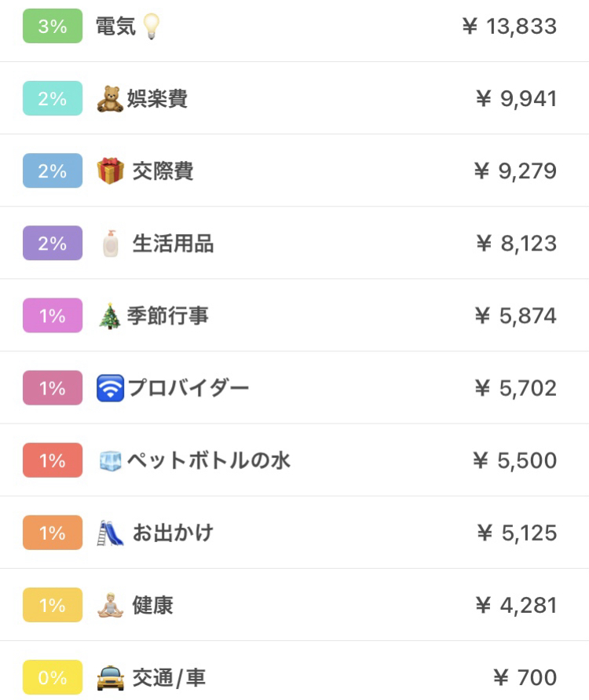Click the Christmas tree icon for 季節行事
The width and height of the screenshot is (589, 700).
click(x=110, y=316)
